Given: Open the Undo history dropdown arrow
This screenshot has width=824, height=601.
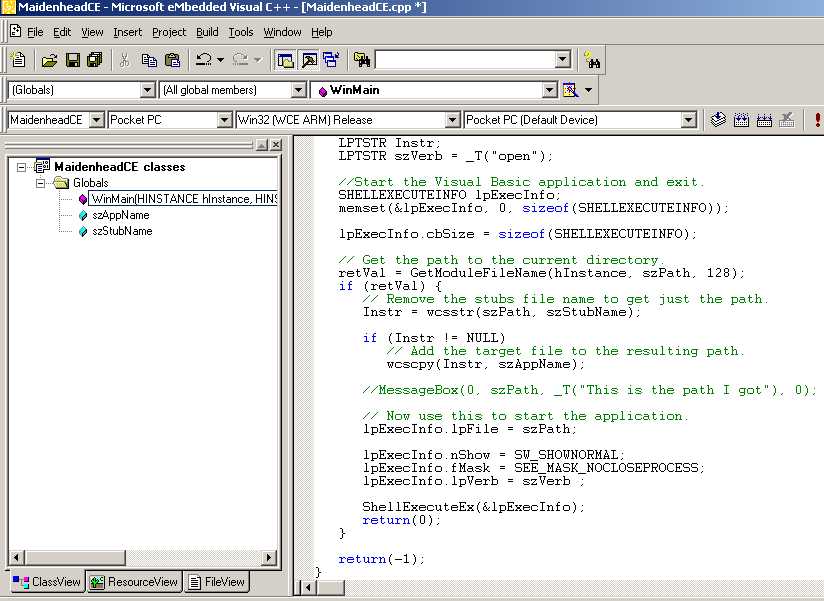Looking at the screenshot, I should [220, 60].
